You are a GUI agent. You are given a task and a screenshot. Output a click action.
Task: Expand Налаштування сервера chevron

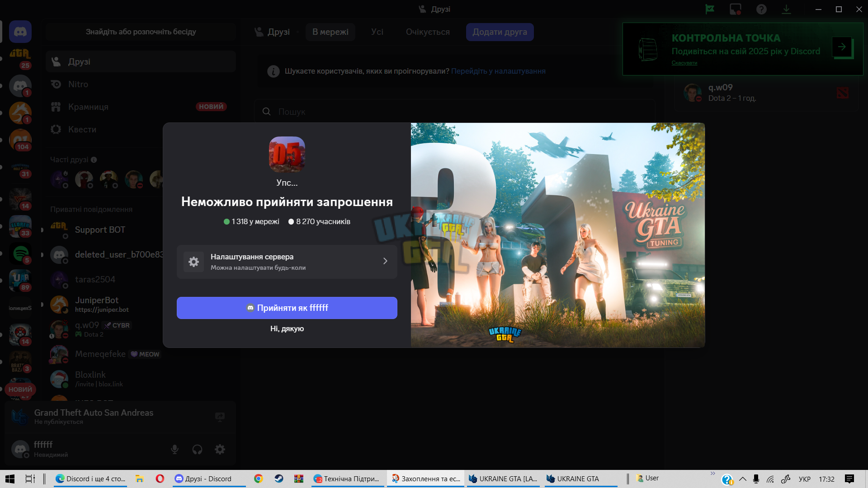click(x=385, y=261)
